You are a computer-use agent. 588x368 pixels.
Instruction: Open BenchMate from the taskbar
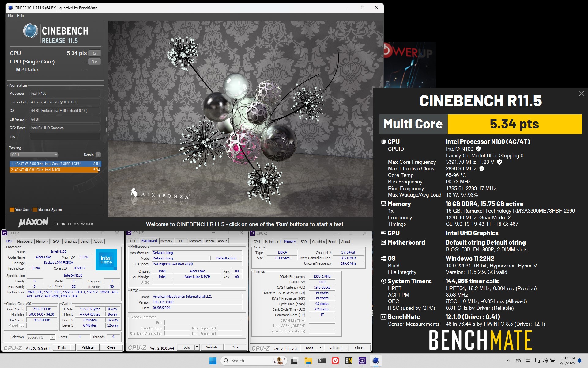pos(349,361)
